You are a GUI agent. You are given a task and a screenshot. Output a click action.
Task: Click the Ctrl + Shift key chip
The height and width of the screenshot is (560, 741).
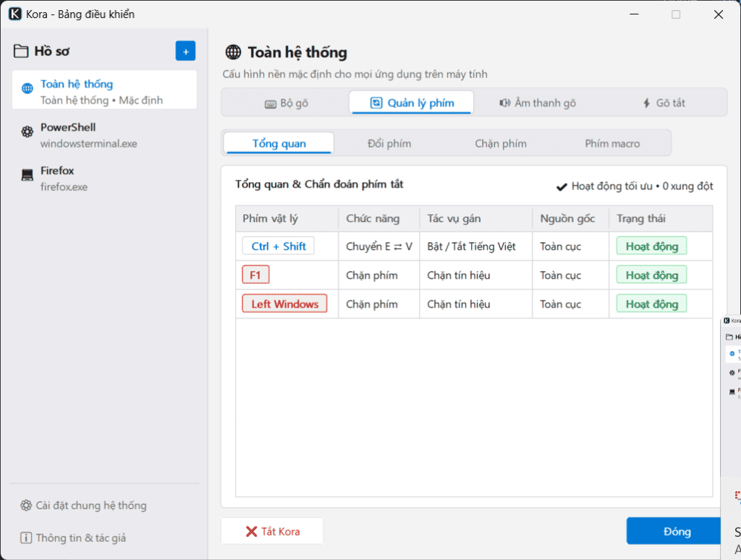[x=279, y=246]
